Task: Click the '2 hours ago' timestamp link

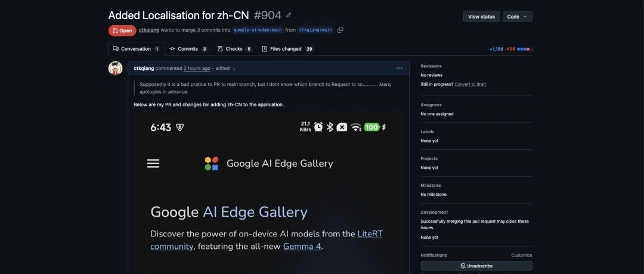Action: click(197, 68)
